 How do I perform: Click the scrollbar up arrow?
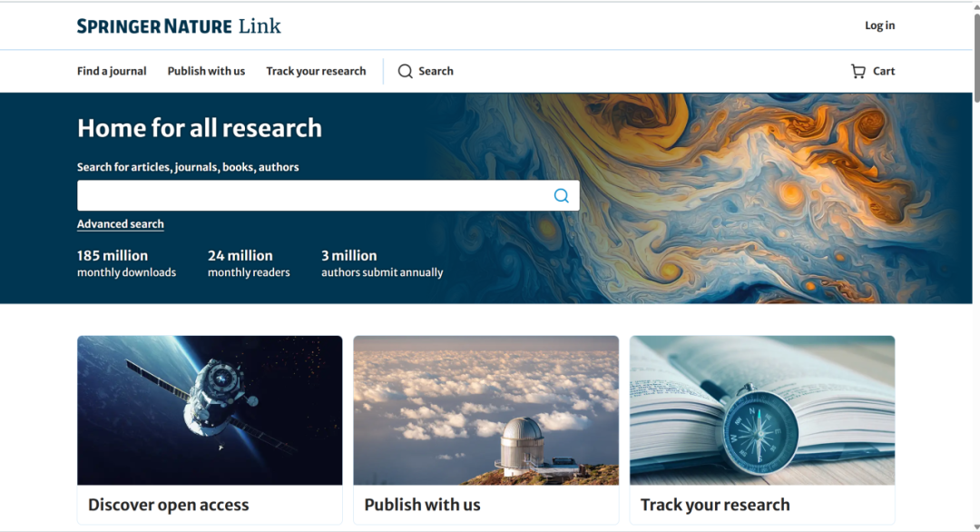976,5
